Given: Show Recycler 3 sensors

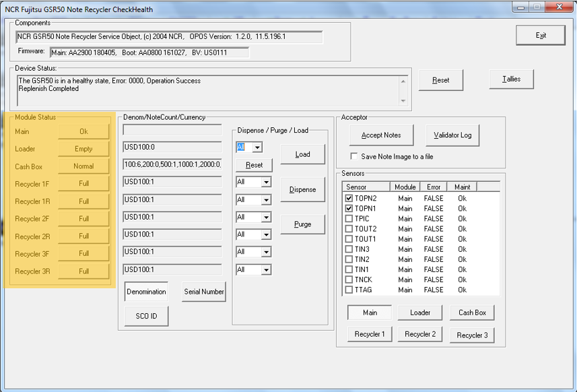Looking at the screenshot, I should pyautogui.click(x=472, y=335).
